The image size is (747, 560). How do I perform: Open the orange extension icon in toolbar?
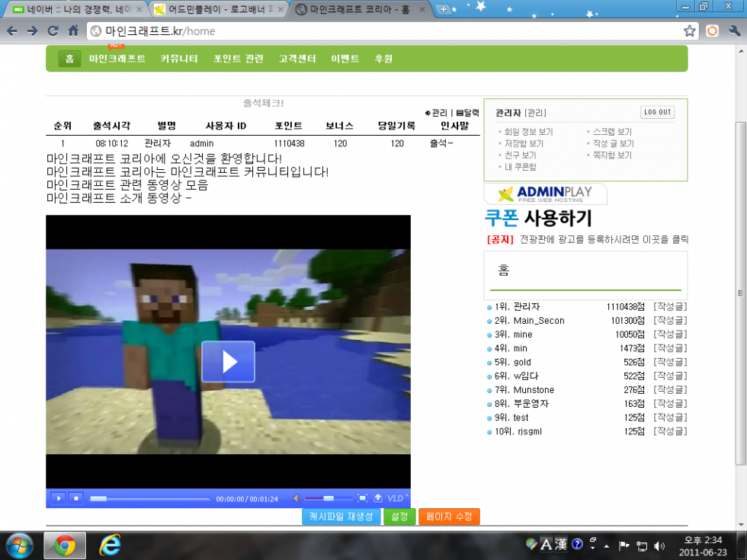click(712, 31)
